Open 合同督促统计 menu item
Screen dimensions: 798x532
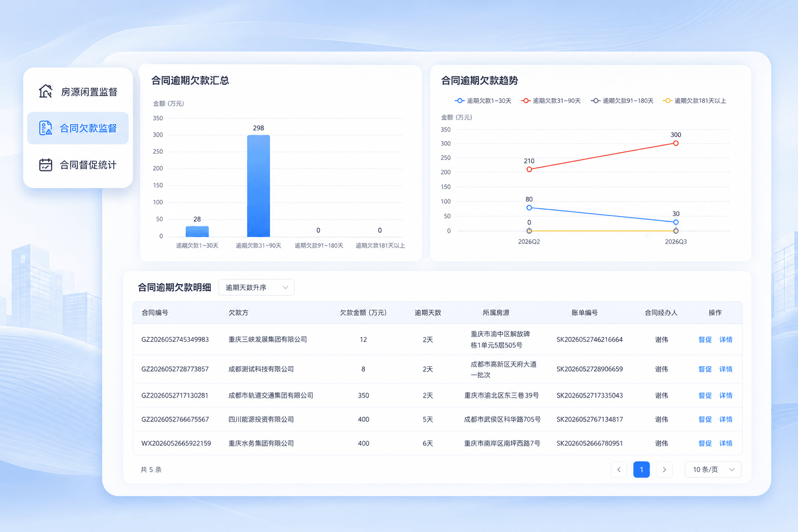pyautogui.click(x=78, y=165)
